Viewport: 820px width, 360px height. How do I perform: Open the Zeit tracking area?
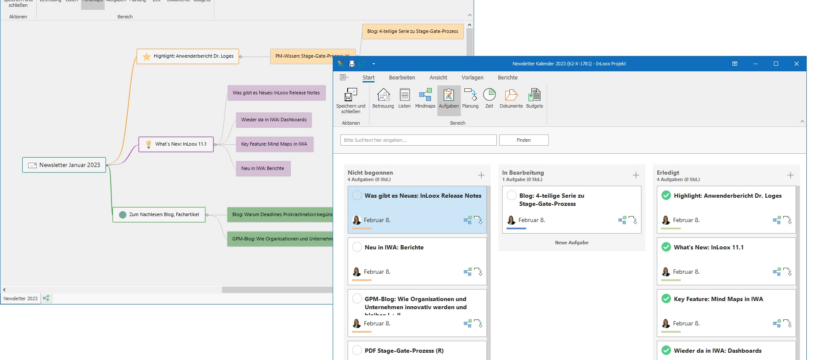click(489, 98)
